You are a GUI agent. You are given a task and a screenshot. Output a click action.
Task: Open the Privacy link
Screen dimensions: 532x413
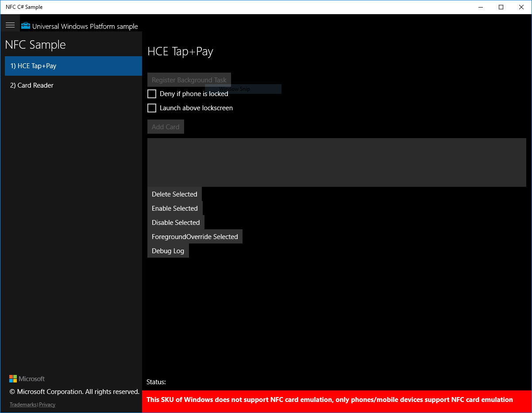[47, 404]
